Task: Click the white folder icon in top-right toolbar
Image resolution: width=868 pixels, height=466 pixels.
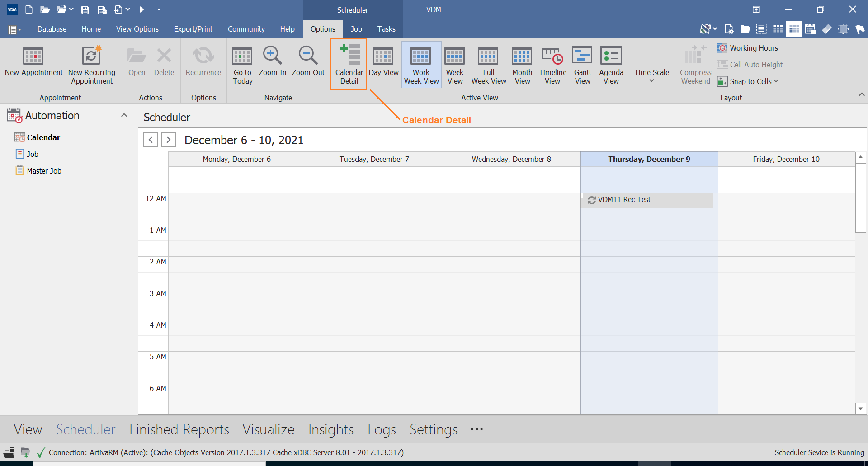Action: 745,29
